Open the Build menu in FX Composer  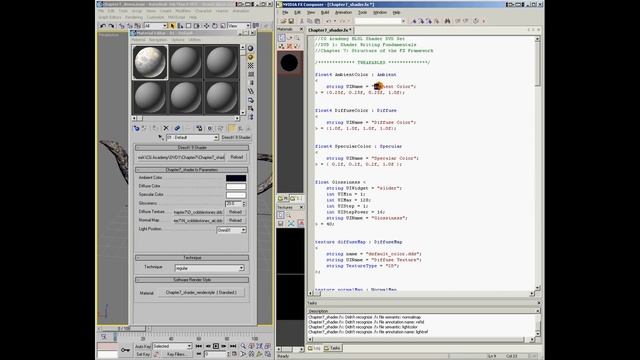click(x=325, y=13)
